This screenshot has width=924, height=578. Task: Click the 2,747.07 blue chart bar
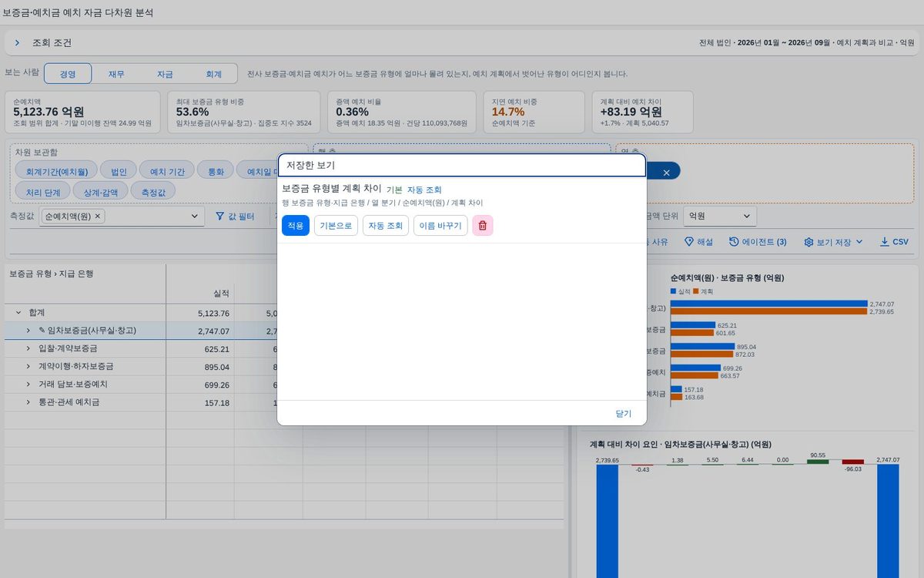coord(769,304)
